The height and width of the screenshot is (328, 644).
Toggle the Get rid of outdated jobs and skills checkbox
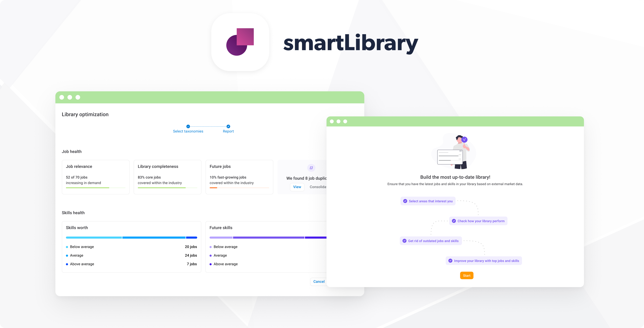(404, 241)
